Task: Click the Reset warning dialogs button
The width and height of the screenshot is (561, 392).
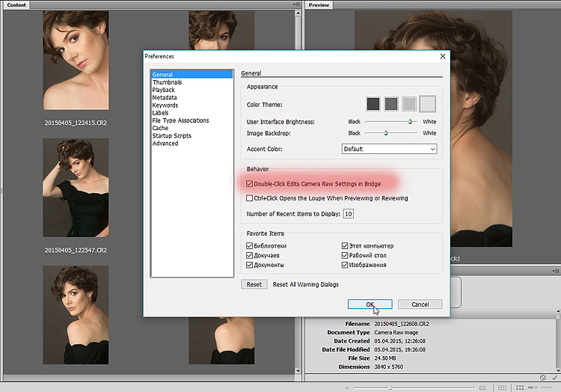Action: (254, 284)
